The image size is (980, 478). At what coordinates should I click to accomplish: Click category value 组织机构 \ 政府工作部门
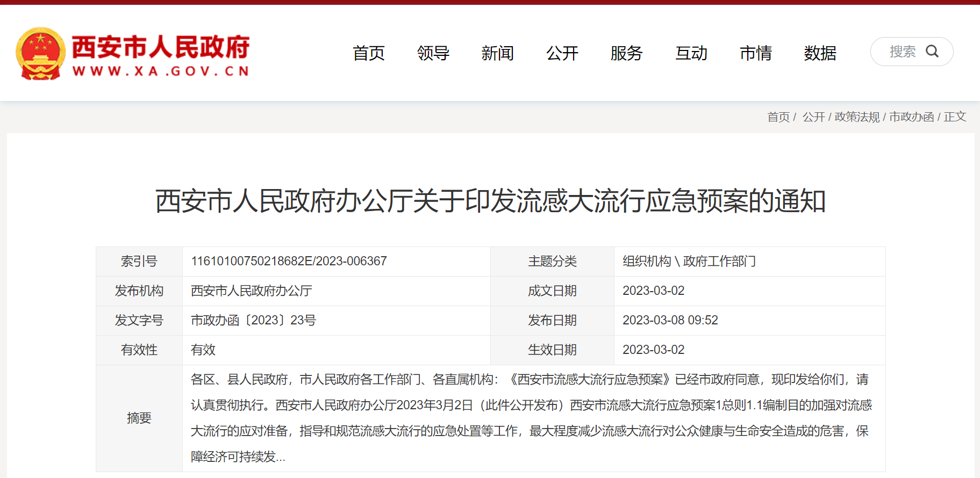689,262
